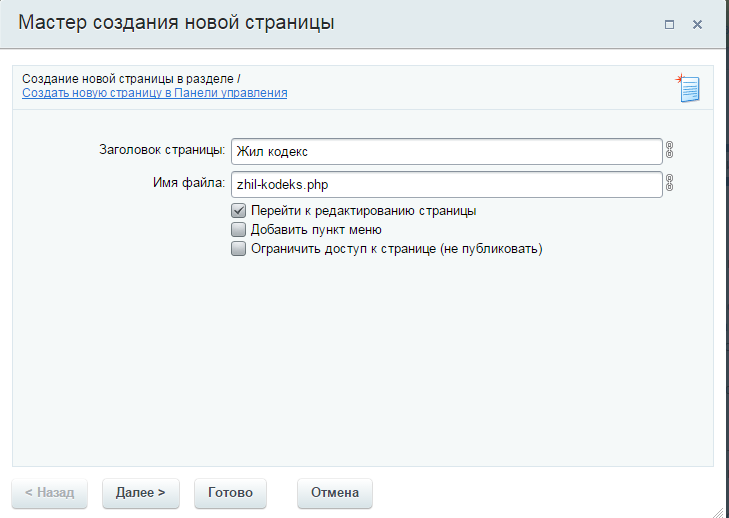Click the 'Далее >' button

141,493
